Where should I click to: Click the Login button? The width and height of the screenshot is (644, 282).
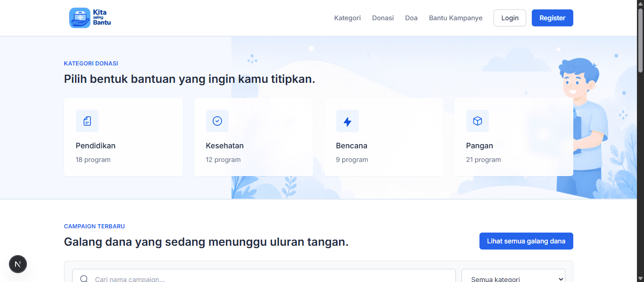510,18
